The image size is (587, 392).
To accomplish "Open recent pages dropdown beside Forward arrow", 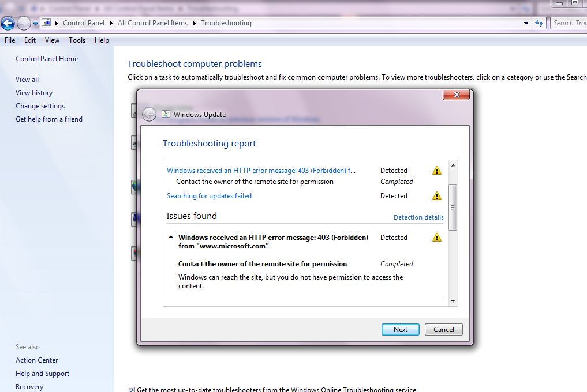I will 35,23.
